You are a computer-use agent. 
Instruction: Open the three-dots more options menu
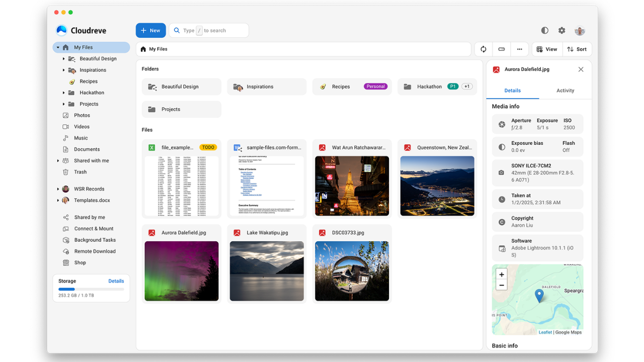pos(520,49)
